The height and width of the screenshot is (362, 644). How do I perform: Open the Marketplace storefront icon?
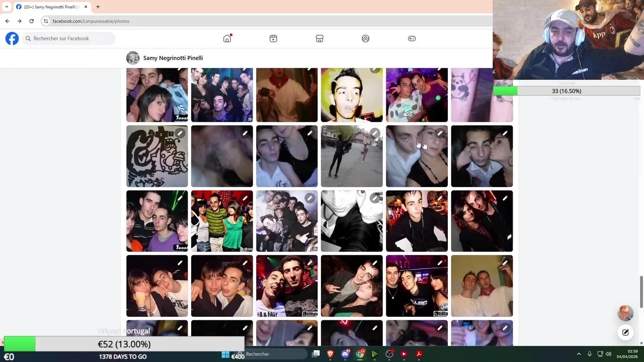(319, 38)
